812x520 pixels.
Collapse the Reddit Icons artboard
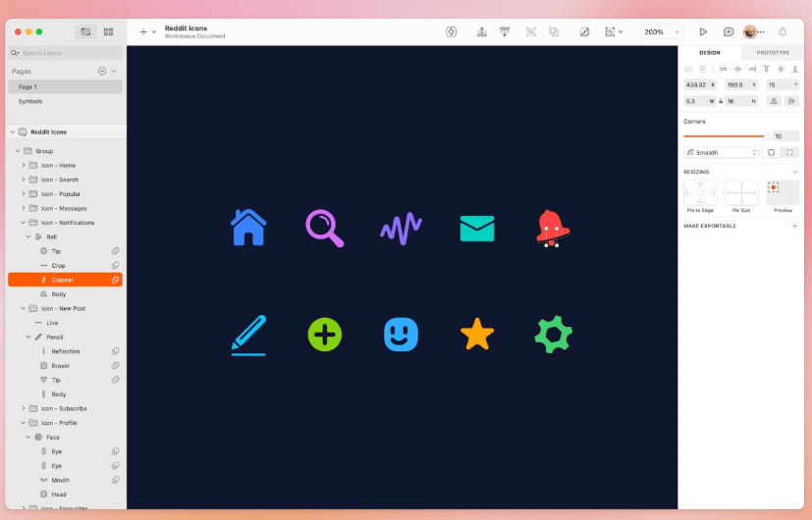point(13,131)
